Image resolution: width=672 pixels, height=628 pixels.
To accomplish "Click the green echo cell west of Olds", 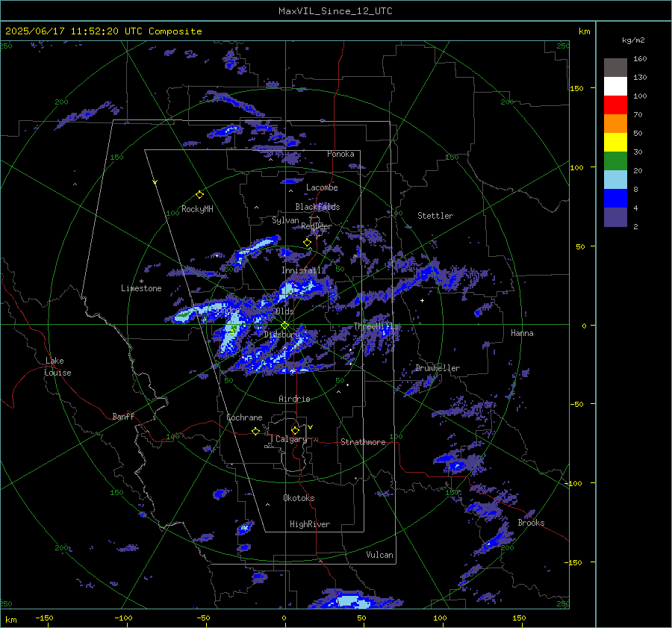I will (x=184, y=314).
